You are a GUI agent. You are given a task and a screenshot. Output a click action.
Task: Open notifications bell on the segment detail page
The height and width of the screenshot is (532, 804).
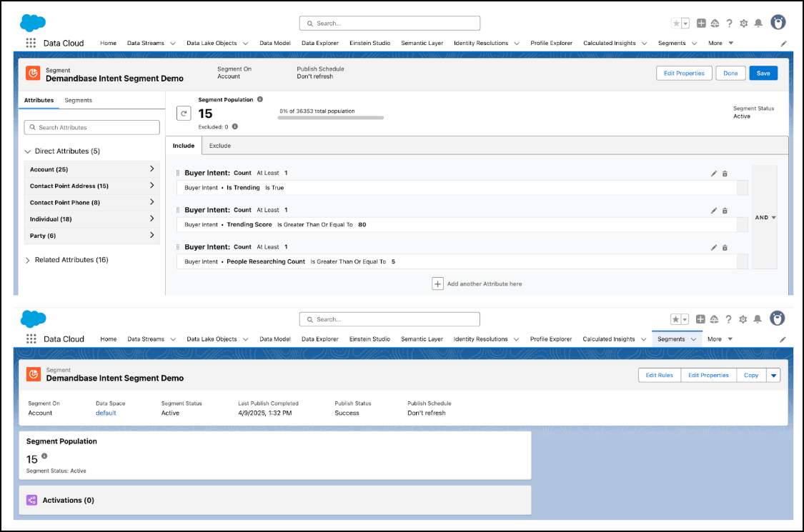(758, 319)
